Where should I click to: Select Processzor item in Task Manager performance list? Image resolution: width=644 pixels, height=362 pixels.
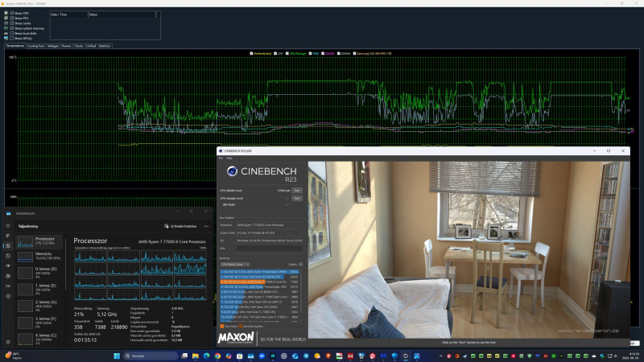coord(39,242)
